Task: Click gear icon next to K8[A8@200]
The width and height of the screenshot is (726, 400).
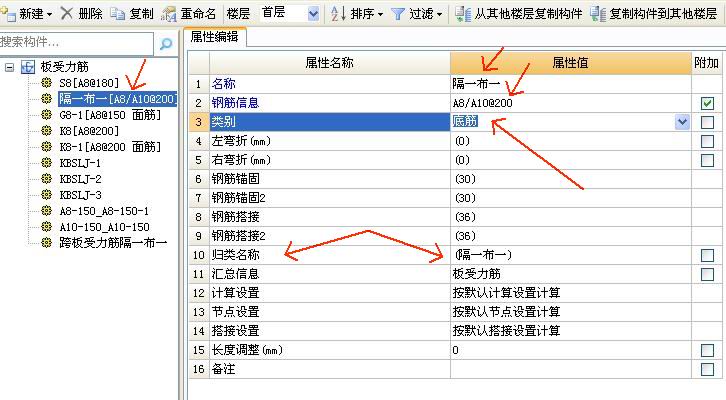Action: pyautogui.click(x=46, y=131)
